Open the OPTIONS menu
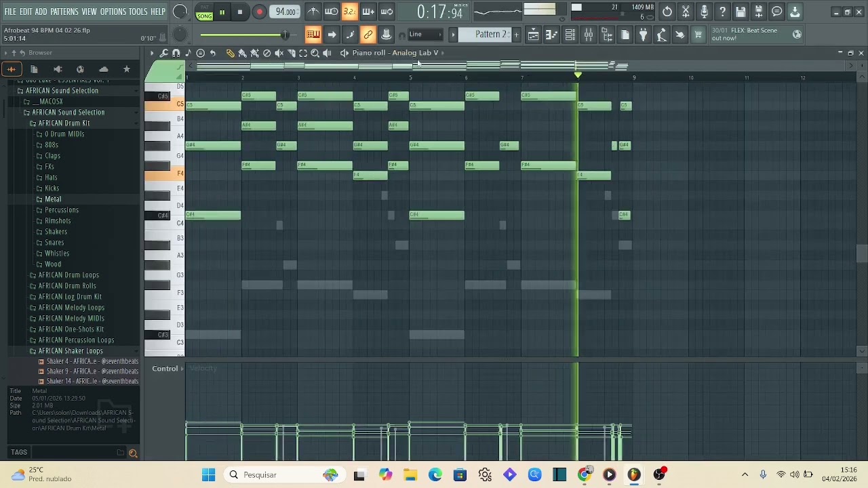Image resolution: width=868 pixels, height=488 pixels. point(113,12)
